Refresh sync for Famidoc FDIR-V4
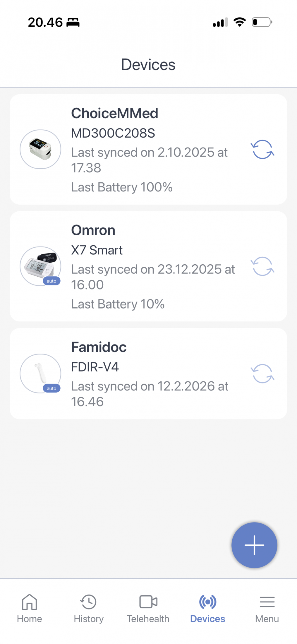The image size is (297, 644). coord(262,374)
